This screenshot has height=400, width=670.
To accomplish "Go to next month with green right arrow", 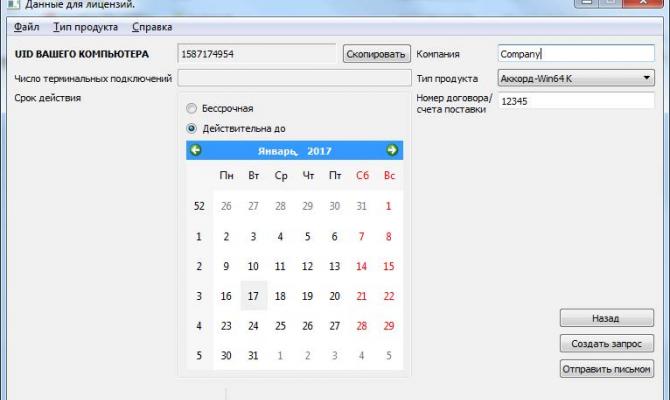I will click(392, 150).
